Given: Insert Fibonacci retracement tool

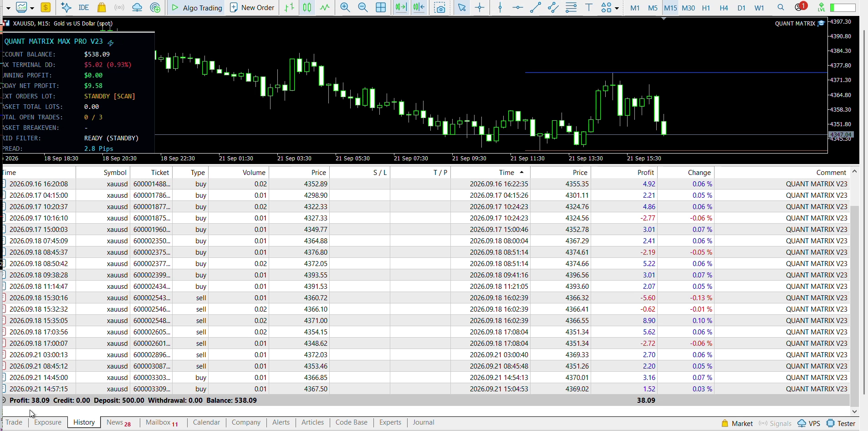Looking at the screenshot, I should (571, 7).
